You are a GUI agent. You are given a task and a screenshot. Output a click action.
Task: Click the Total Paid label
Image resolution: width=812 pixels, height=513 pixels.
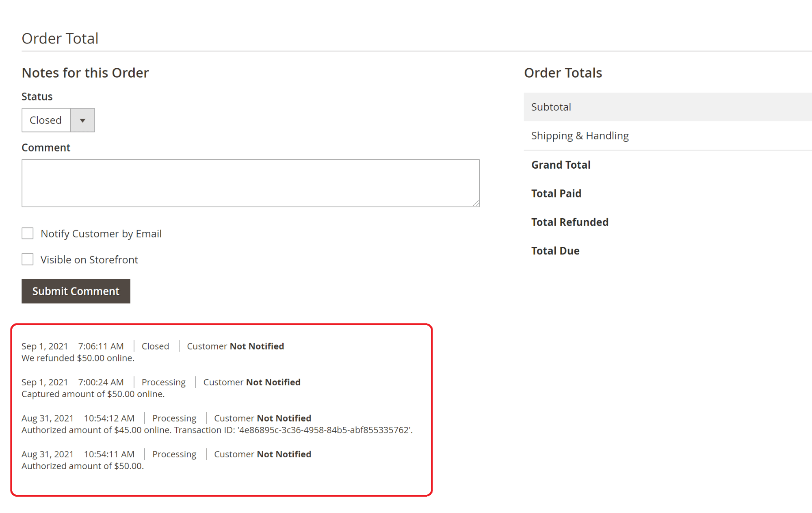point(556,193)
